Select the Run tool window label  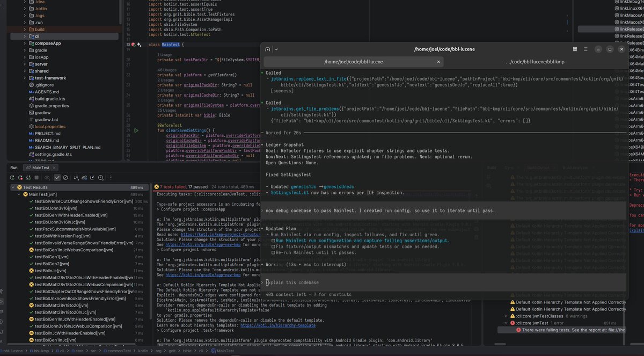(x=14, y=168)
